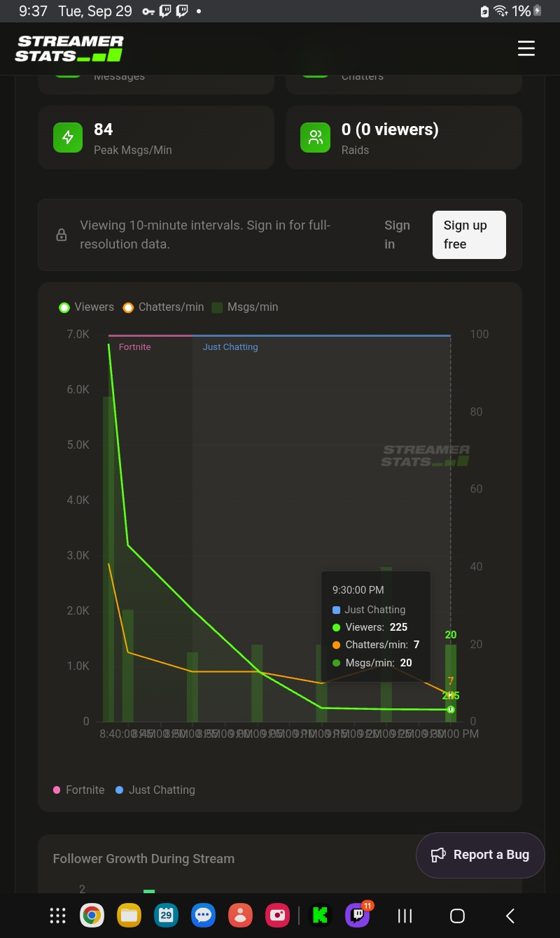Click the Report a Bug button
Image resolution: width=560 pixels, height=938 pixels.
point(480,855)
